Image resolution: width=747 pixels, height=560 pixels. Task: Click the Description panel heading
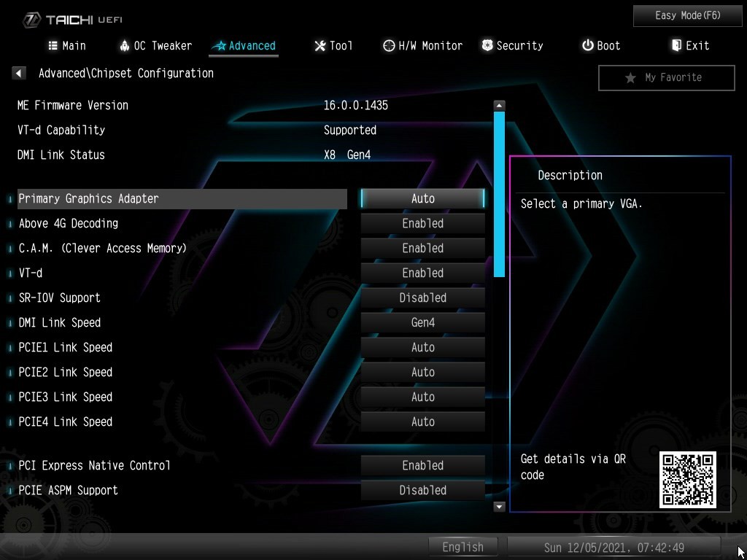pos(570,175)
